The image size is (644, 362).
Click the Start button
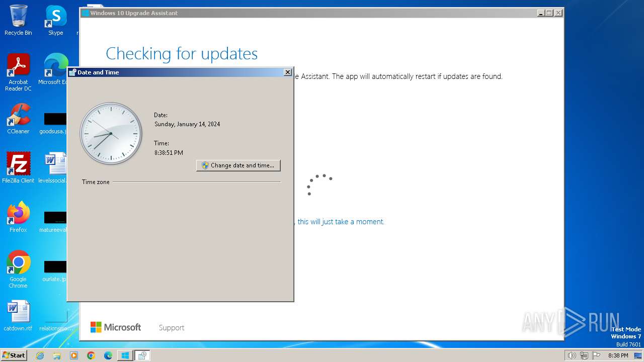14,355
